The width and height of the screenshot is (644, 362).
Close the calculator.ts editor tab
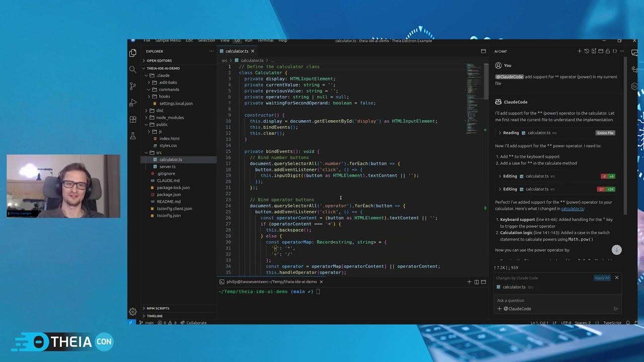253,51
